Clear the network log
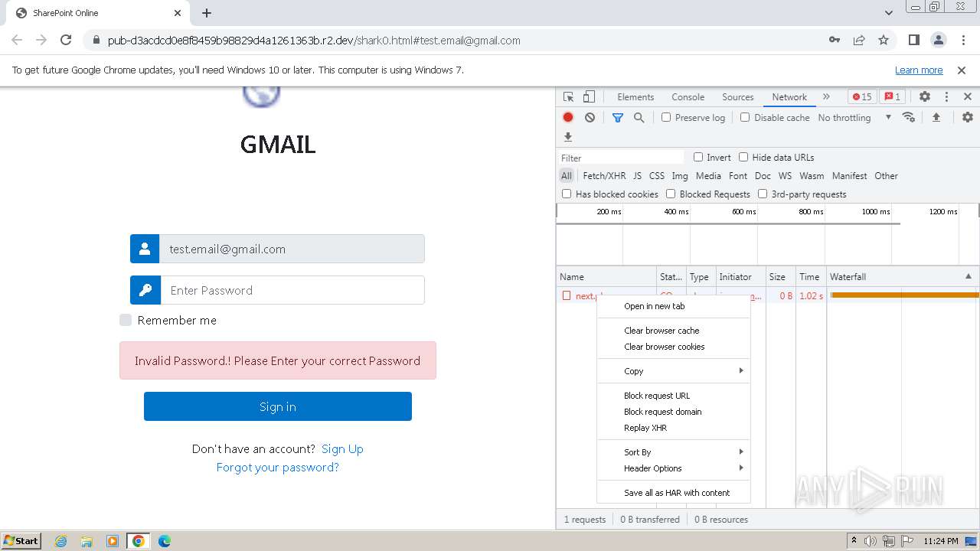980x551 pixels. click(590, 118)
